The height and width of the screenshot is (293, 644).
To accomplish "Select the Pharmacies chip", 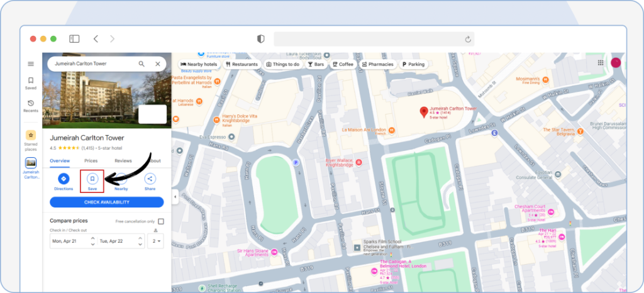I will 378,64.
